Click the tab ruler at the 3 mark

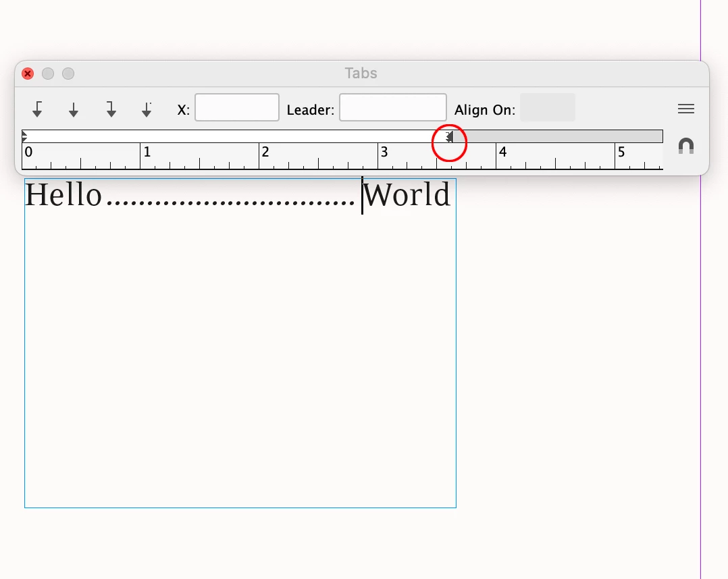click(x=378, y=156)
